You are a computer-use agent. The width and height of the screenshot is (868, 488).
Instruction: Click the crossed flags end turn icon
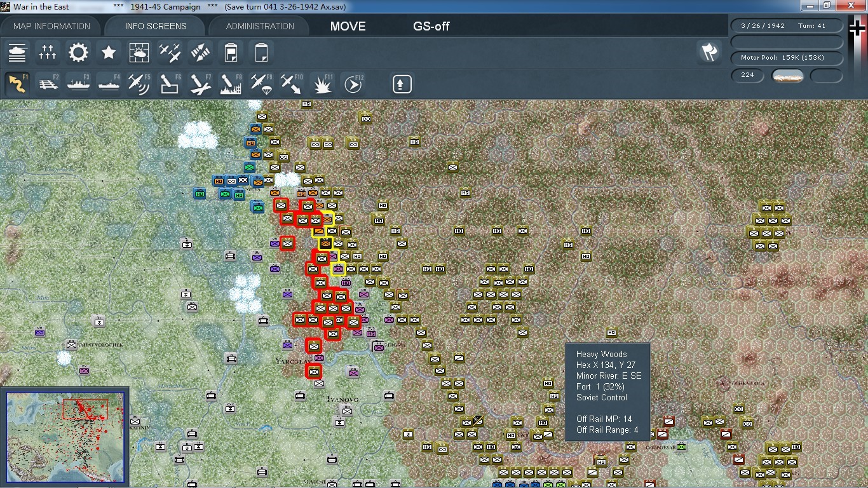[x=709, y=52]
